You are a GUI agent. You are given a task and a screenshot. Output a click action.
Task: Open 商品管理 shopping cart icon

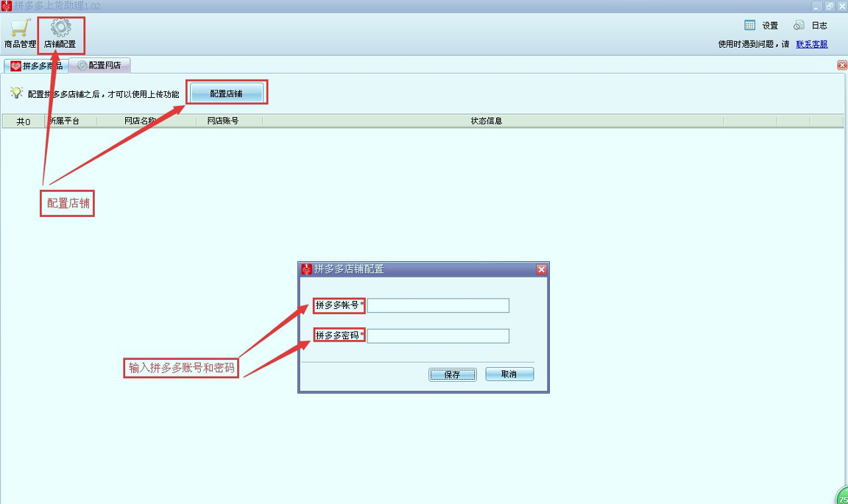tap(21, 28)
